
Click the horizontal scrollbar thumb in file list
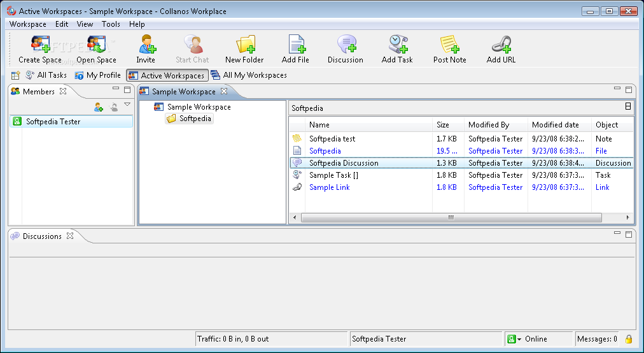[451, 217]
